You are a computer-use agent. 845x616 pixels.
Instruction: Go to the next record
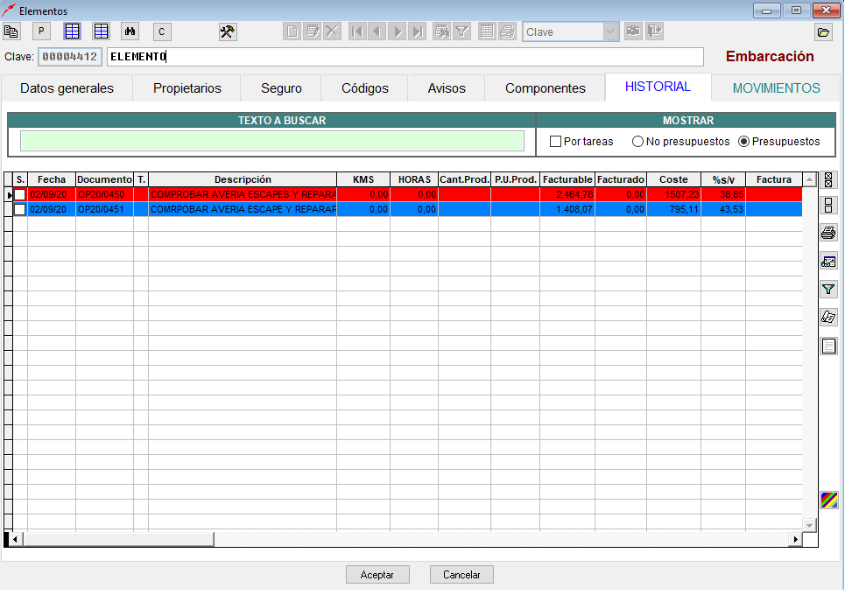pyautogui.click(x=398, y=31)
